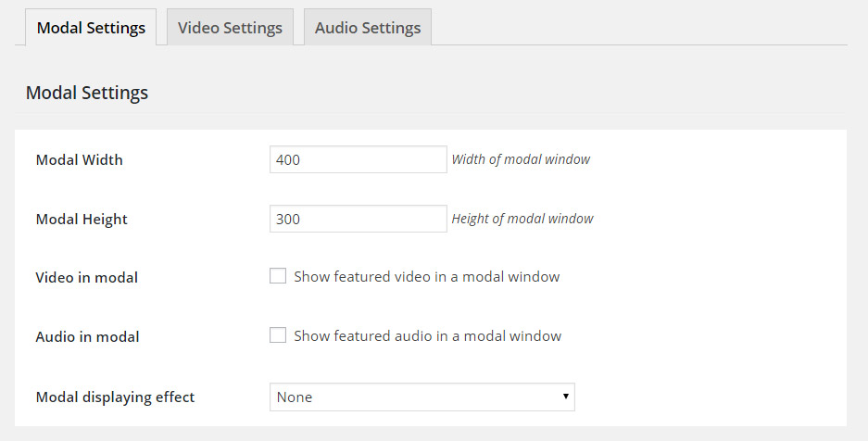Click the Modal Width input field
868x441 pixels.
coord(358,159)
